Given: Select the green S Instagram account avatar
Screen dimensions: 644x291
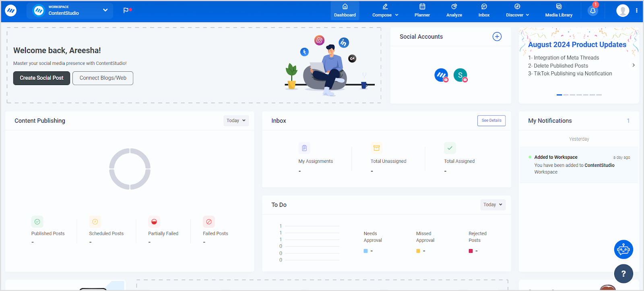Looking at the screenshot, I should point(460,75).
